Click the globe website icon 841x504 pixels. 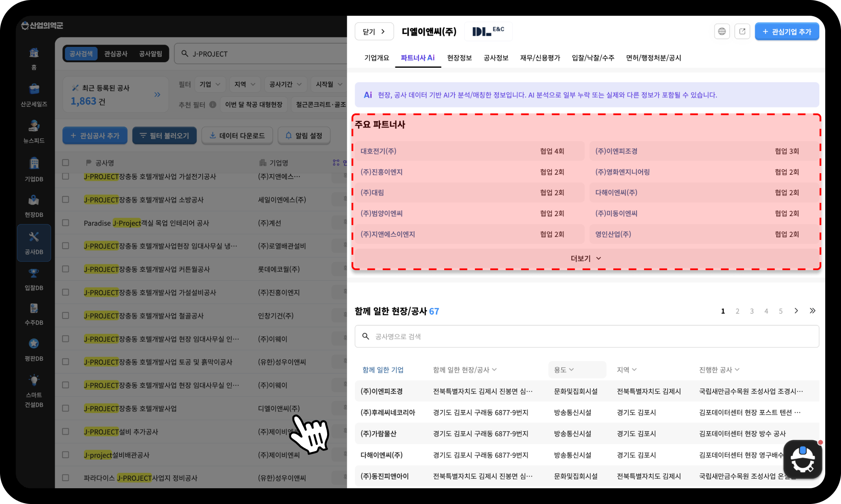click(x=722, y=31)
